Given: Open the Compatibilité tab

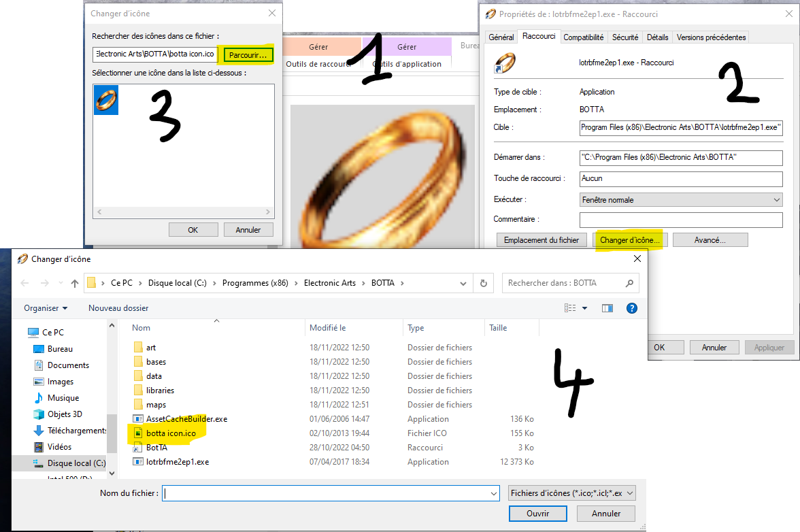Looking at the screenshot, I should pyautogui.click(x=583, y=37).
